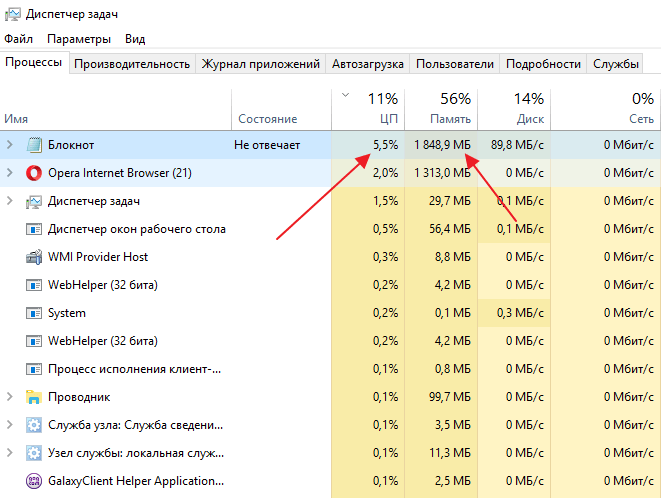Switch to the Автозагрузка tab
Viewport: 661px width, 498px height.
pos(368,64)
